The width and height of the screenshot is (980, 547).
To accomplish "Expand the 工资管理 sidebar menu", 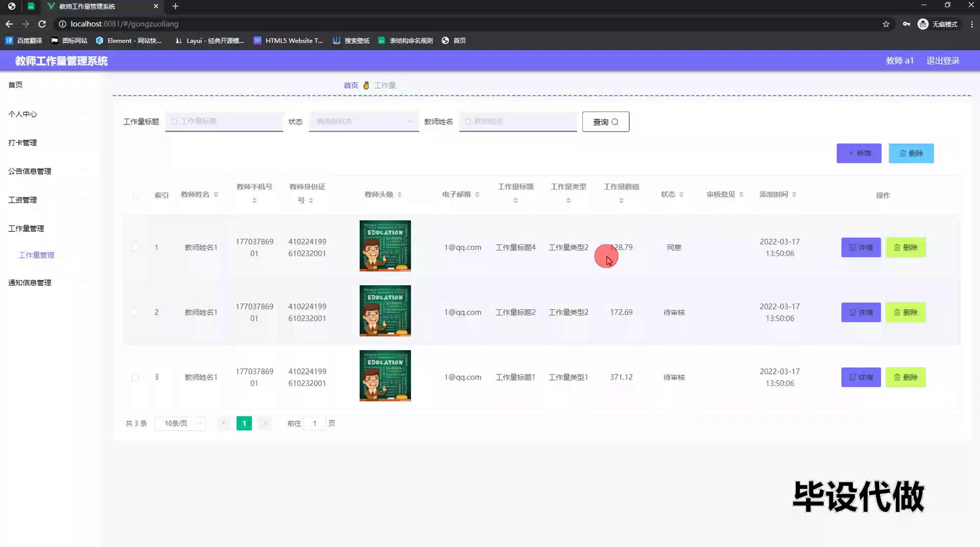I will click(x=23, y=200).
